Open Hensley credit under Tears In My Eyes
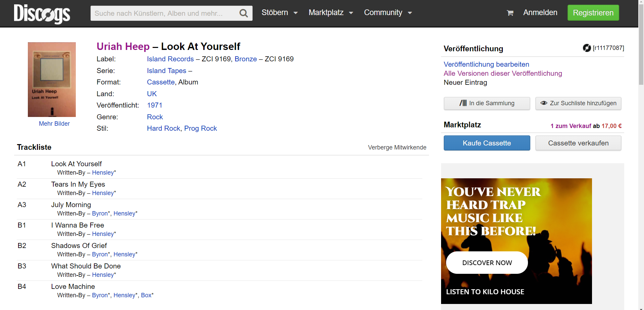 103,193
